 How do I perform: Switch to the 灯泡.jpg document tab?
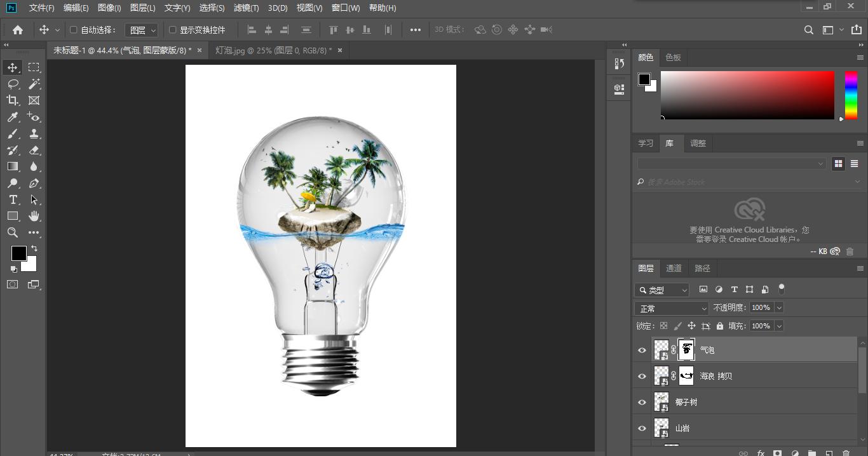273,50
